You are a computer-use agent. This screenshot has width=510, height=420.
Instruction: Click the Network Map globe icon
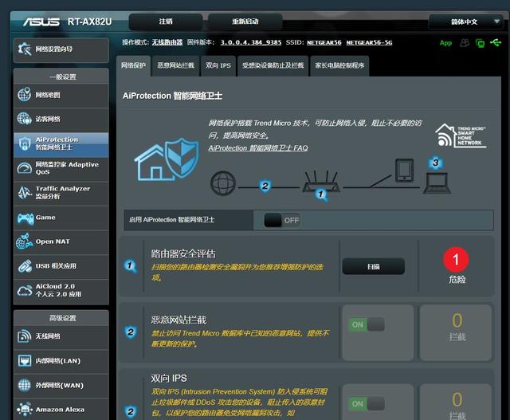[25, 95]
